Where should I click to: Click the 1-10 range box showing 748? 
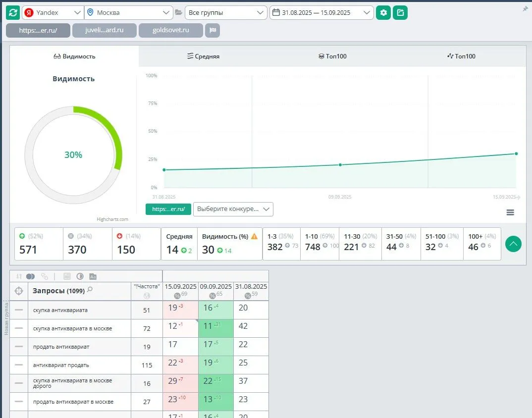[319, 244]
